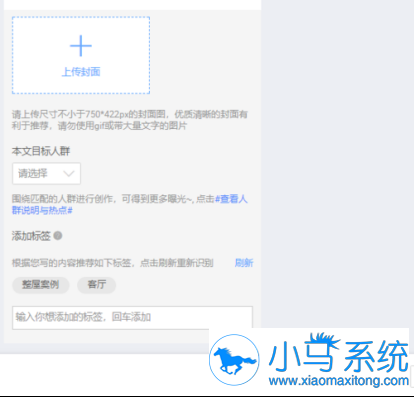The width and height of the screenshot is (414, 397).
Task: Click the 本文目标人群 heading text
Action: pos(41,151)
